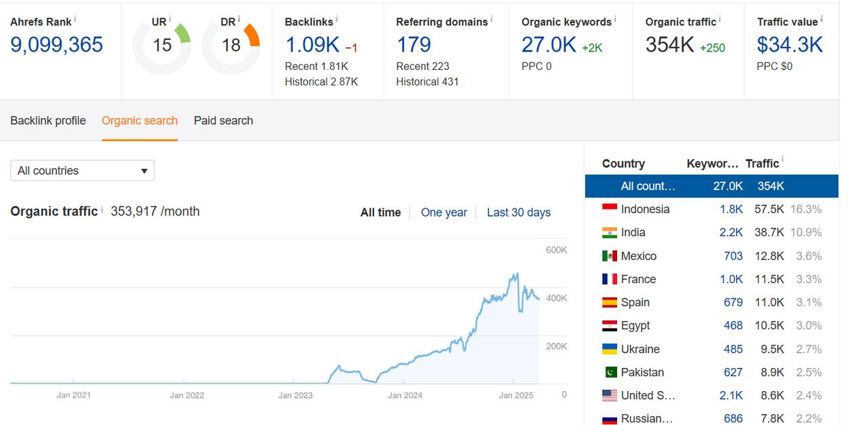Viewport: 868px width, 425px height.
Task: Click the United States flag icon
Action: pyautogui.click(x=609, y=395)
